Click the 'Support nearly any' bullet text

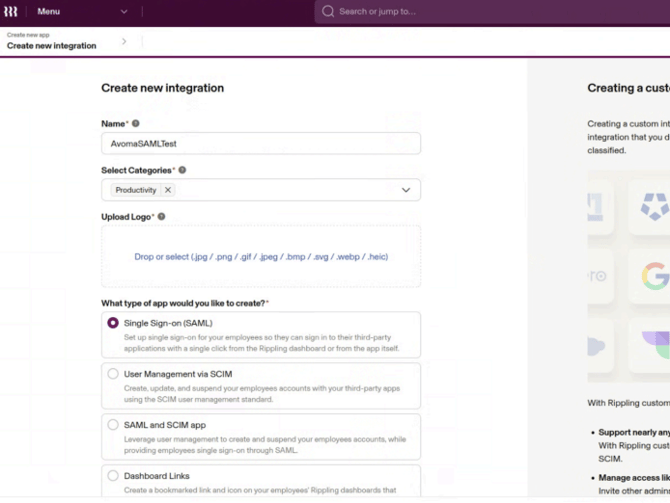[634, 432]
